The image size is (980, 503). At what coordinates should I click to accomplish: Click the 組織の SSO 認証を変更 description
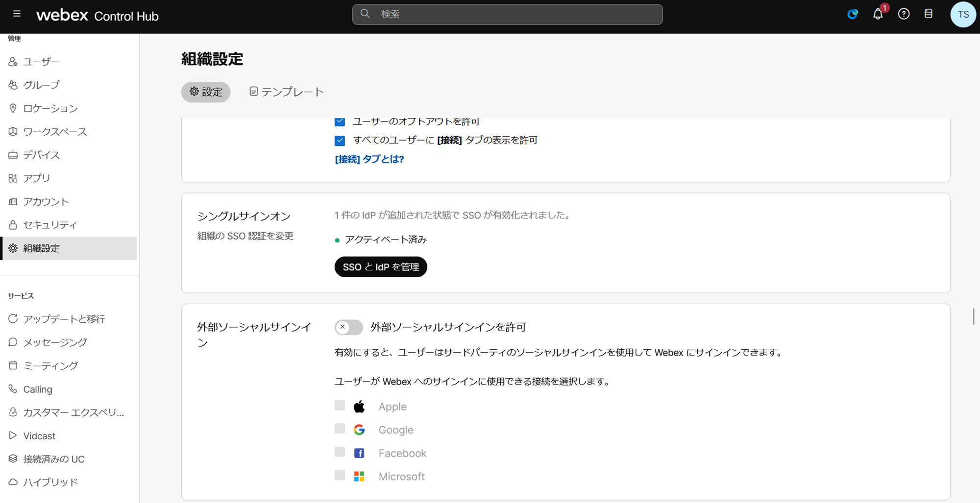coord(245,236)
